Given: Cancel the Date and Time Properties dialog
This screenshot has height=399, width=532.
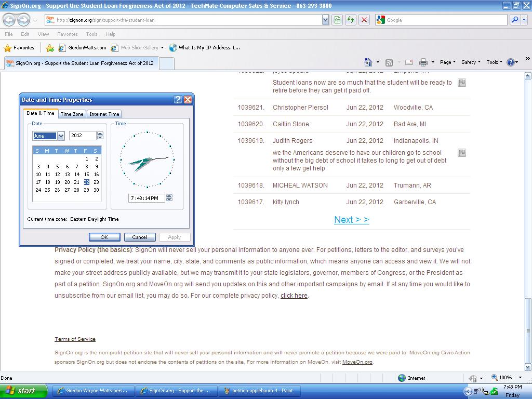Looking at the screenshot, I should tap(139, 237).
